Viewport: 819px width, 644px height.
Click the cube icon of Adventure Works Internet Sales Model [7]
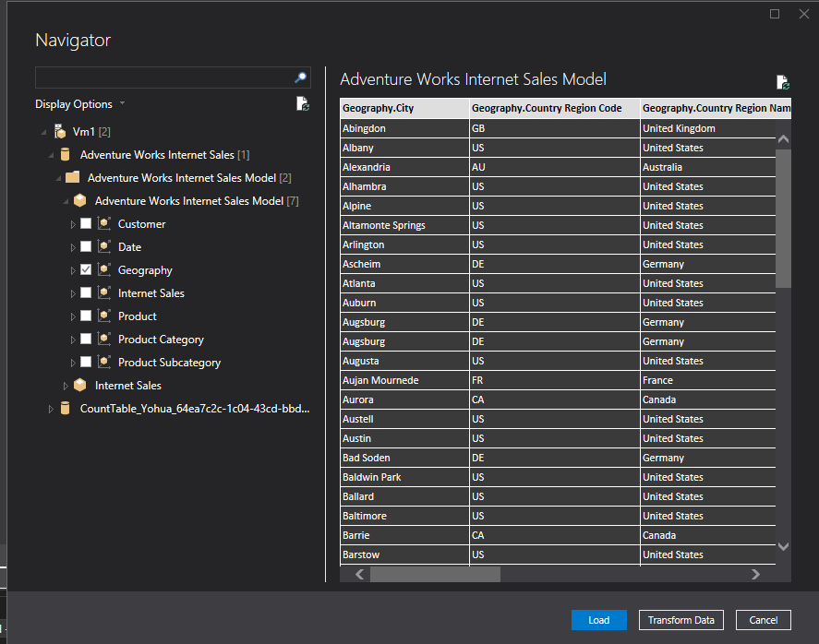80,200
